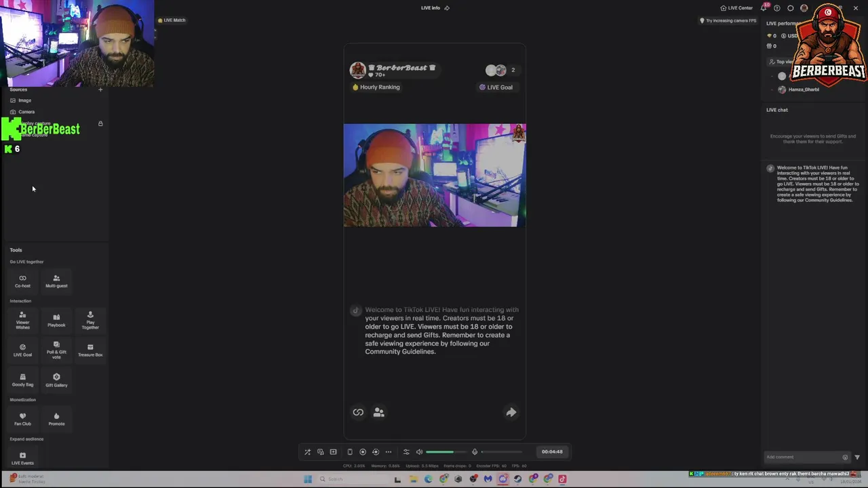Image resolution: width=868 pixels, height=488 pixels.
Task: Click the magic wand effects icon
Action: (x=307, y=452)
